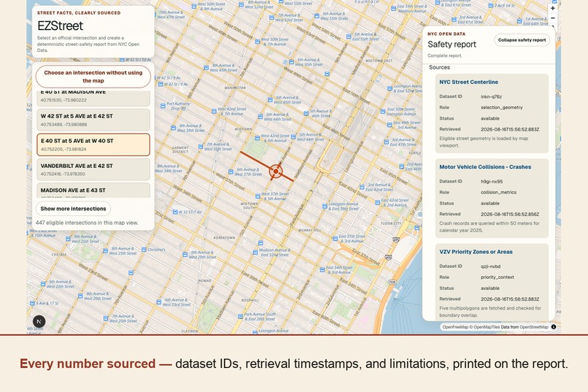Viewport: 588px width, 392px height.
Task: Click the 7th Avenue & West 53rd Street stop icon
Action: pyautogui.click(x=271, y=18)
